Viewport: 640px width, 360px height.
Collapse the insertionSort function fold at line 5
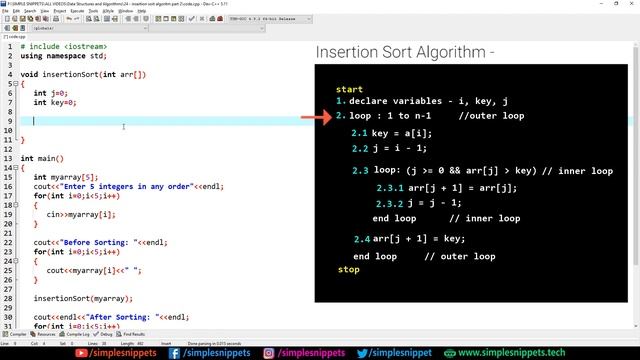pos(16,84)
